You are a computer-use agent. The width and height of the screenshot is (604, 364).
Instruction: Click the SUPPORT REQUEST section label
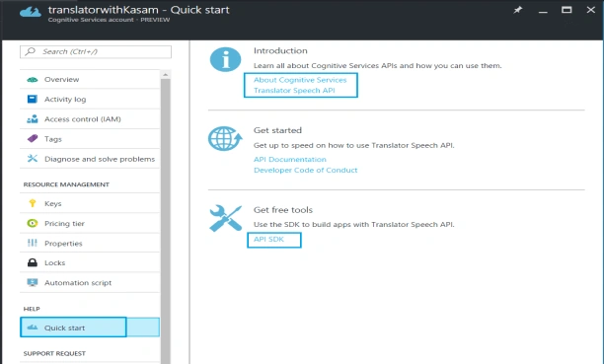[54, 353]
